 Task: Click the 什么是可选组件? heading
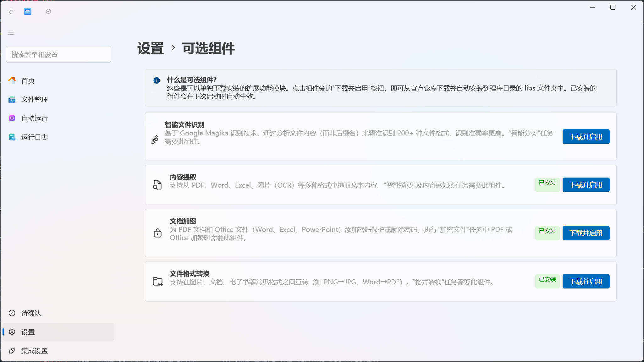pos(192,80)
